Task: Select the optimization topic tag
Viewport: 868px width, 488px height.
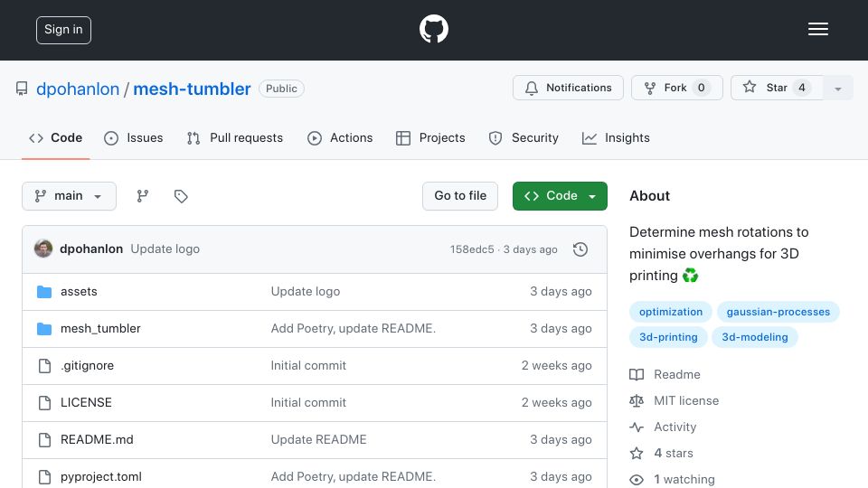Action: 670,312
